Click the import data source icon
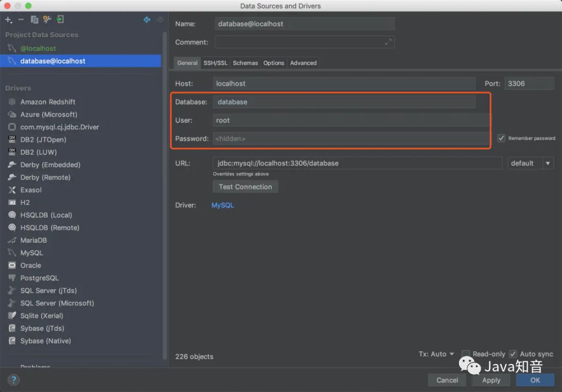The image size is (562, 392). pyautogui.click(x=59, y=19)
